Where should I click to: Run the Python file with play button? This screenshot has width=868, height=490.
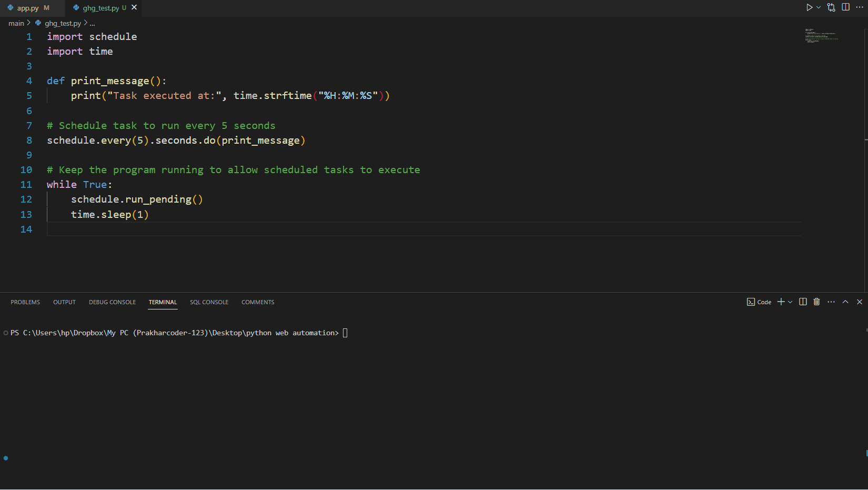[809, 7]
